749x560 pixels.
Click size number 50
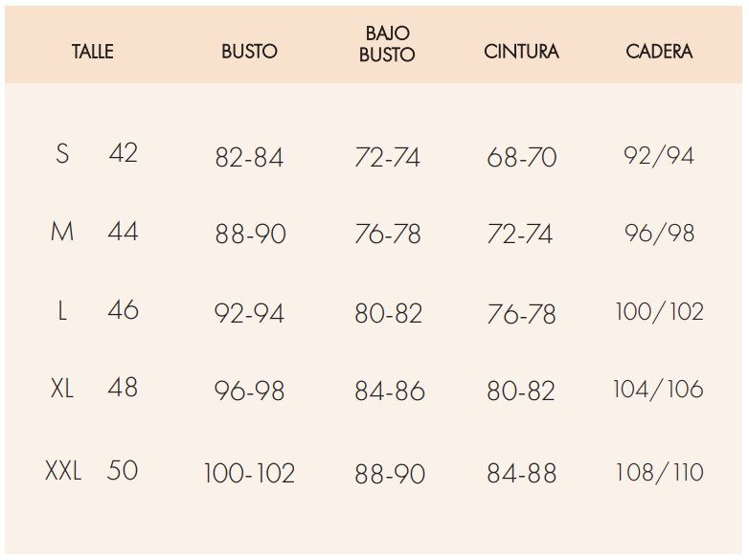pos(123,470)
